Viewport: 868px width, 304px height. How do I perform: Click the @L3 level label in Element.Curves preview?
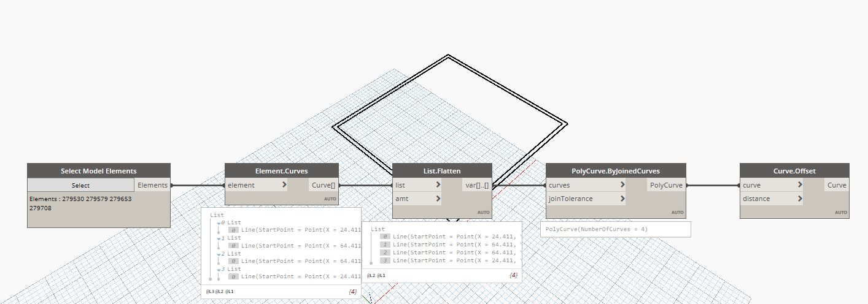[209, 292]
